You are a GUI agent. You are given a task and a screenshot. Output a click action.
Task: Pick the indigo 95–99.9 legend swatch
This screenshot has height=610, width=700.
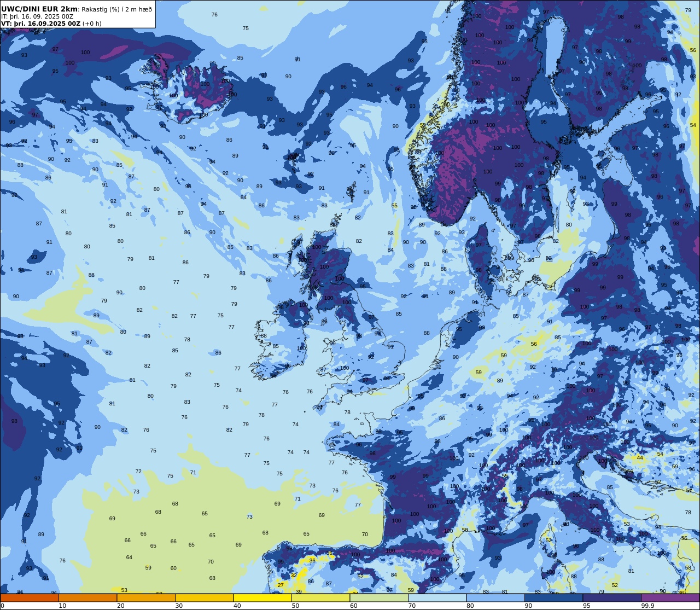click(x=612, y=598)
